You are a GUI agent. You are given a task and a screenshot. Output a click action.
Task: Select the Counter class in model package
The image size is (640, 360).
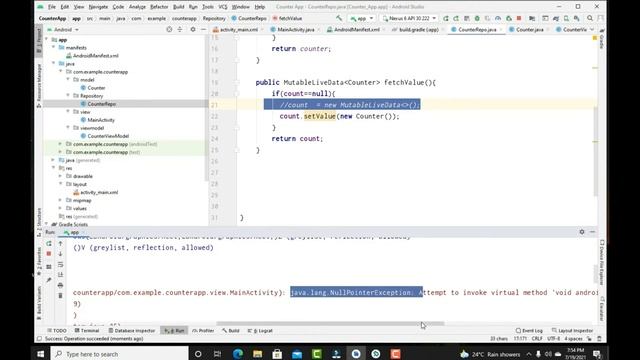pos(96,88)
